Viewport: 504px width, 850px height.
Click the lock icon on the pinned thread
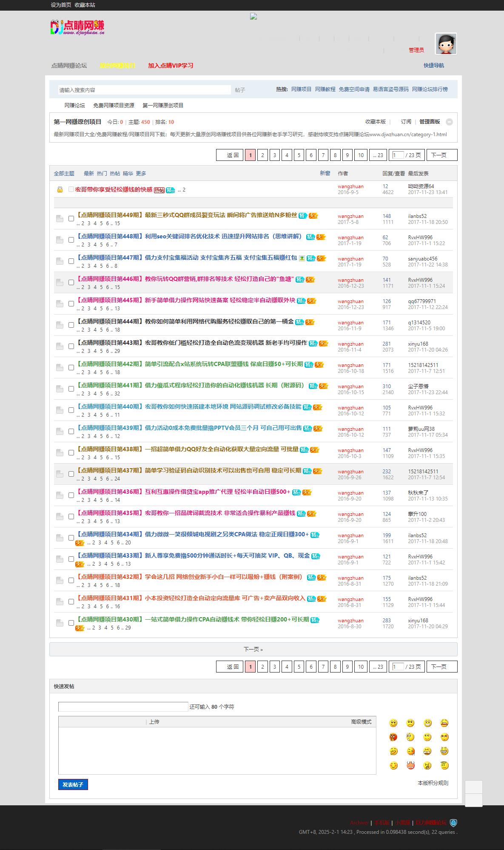pos(60,189)
